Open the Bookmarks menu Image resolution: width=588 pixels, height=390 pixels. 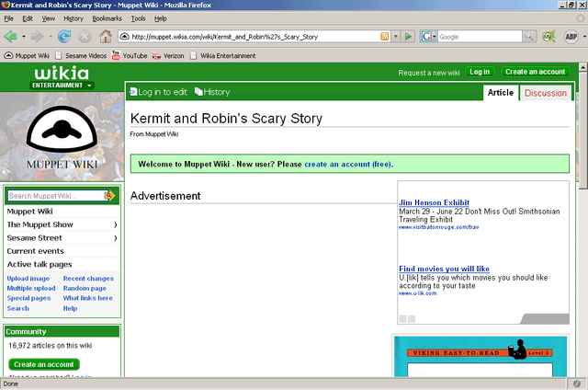pos(107,18)
